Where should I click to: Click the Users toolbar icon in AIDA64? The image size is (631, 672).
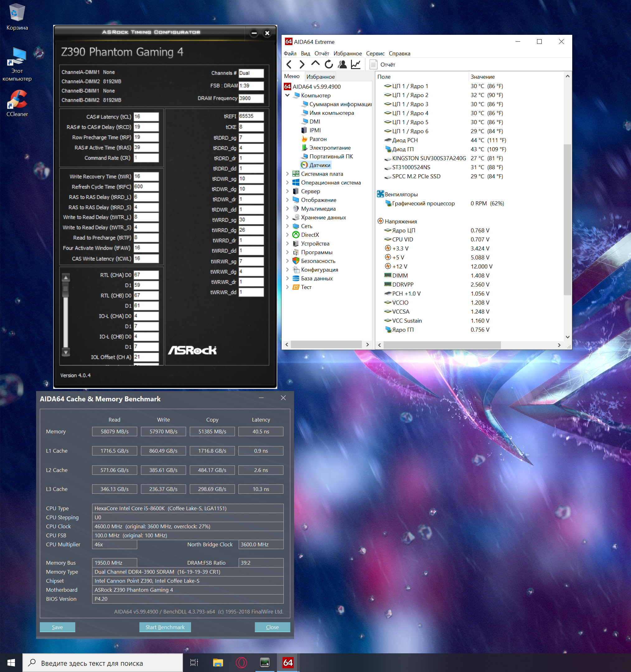(x=342, y=64)
